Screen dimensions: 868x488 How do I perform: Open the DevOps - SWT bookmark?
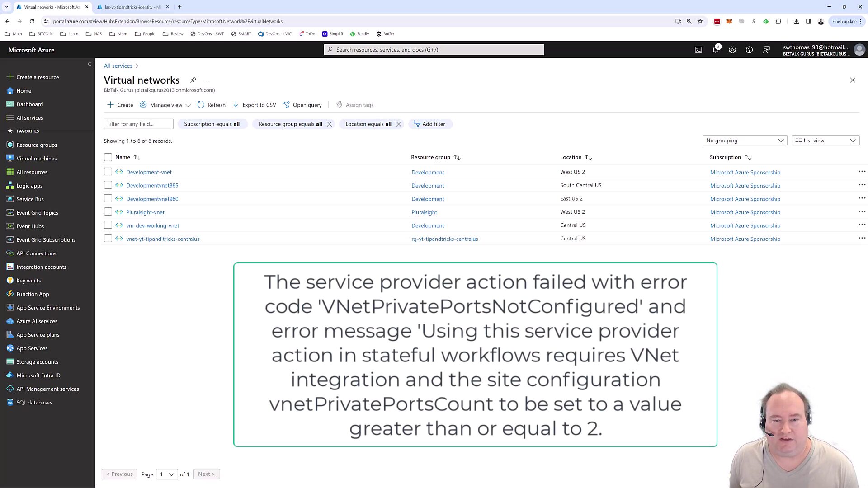(x=207, y=34)
